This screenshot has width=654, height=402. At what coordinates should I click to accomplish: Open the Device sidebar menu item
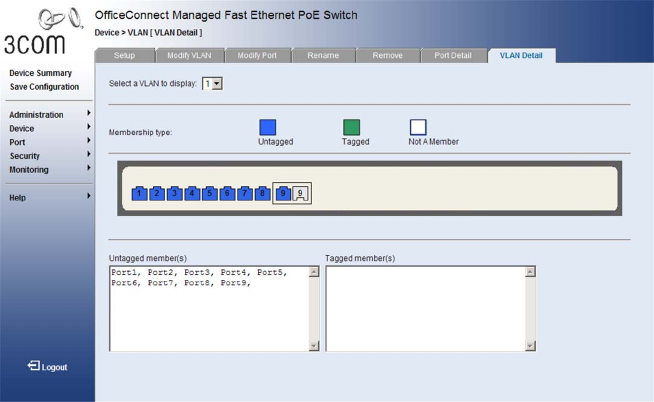tap(22, 128)
